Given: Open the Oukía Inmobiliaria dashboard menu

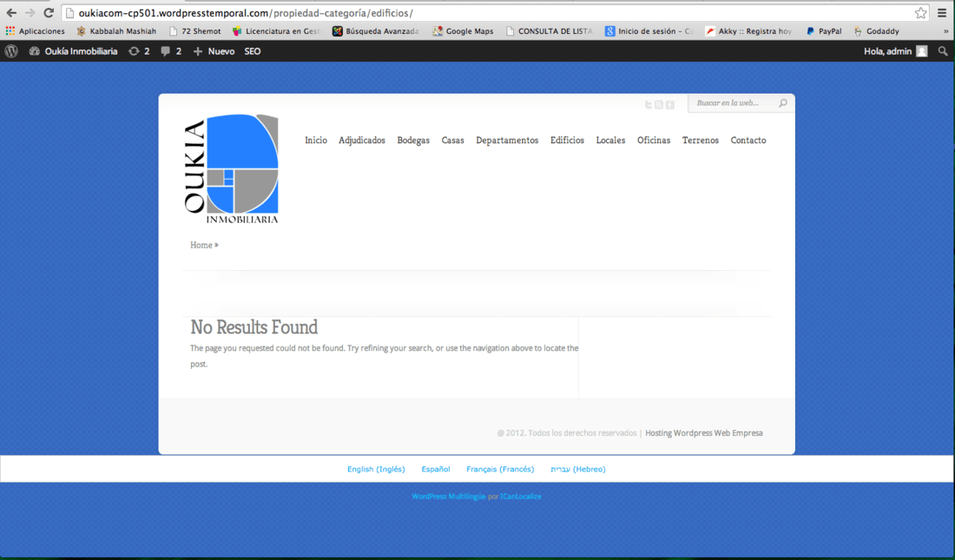Looking at the screenshot, I should 73,51.
